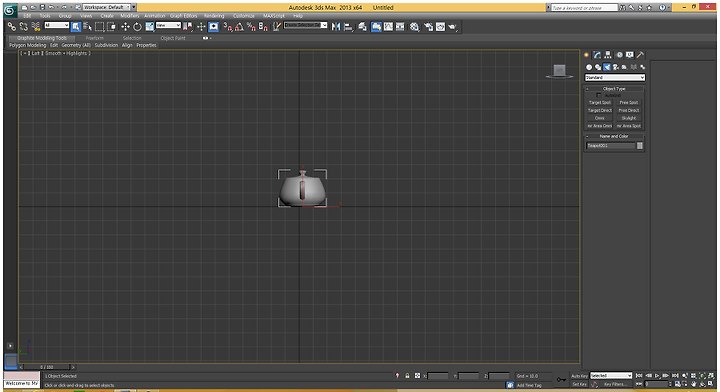
Task: Open the Select by Name tool
Action: 87,27
